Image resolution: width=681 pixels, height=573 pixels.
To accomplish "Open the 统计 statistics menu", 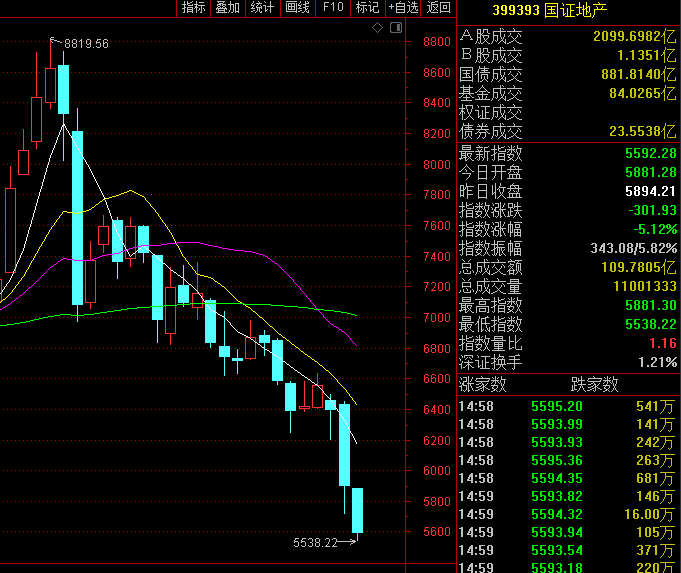I will click(262, 8).
